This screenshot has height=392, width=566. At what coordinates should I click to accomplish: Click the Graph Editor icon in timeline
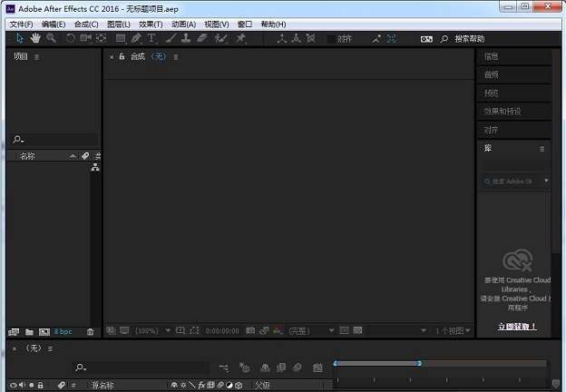[317, 367]
